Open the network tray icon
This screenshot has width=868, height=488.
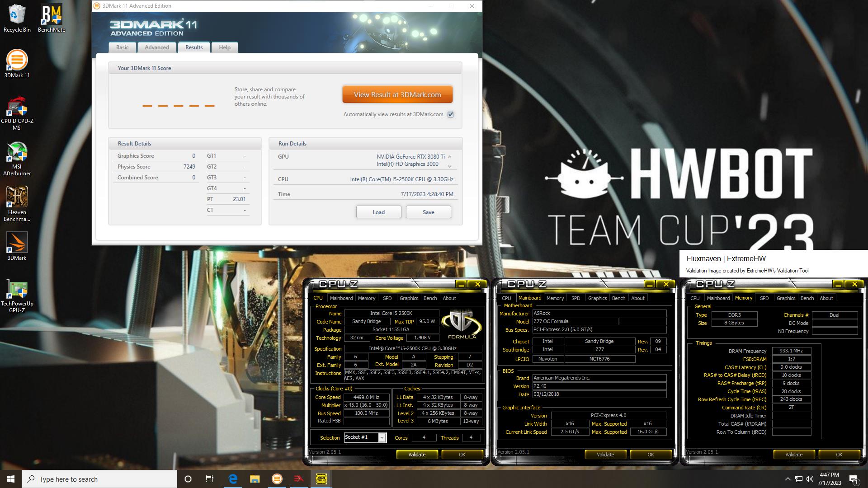(799, 479)
